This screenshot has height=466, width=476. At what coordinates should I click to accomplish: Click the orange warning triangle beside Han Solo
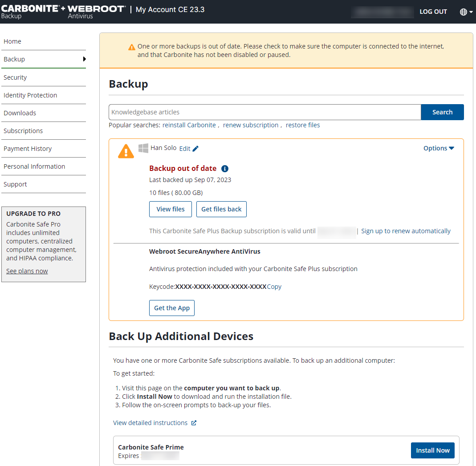pyautogui.click(x=126, y=151)
